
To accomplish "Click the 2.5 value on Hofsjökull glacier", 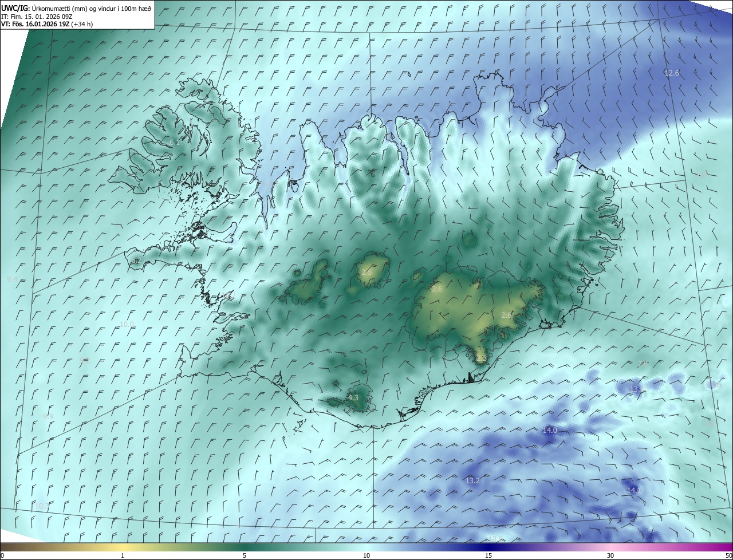I will point(366,272).
